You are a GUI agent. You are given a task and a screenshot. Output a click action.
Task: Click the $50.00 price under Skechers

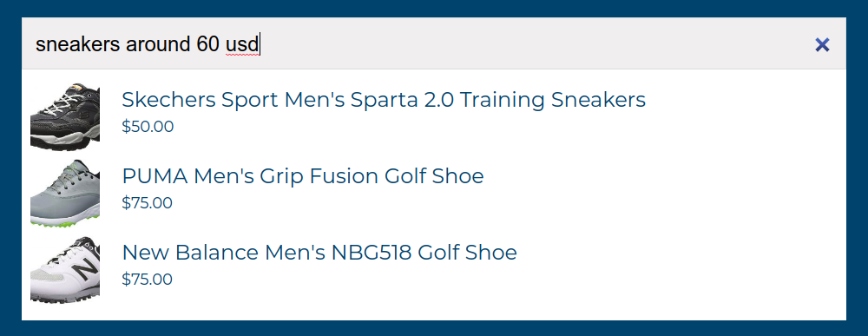coord(148,126)
